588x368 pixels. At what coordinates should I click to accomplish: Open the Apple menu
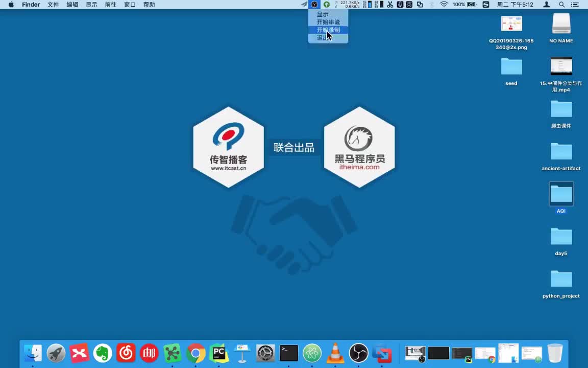pos(11,5)
